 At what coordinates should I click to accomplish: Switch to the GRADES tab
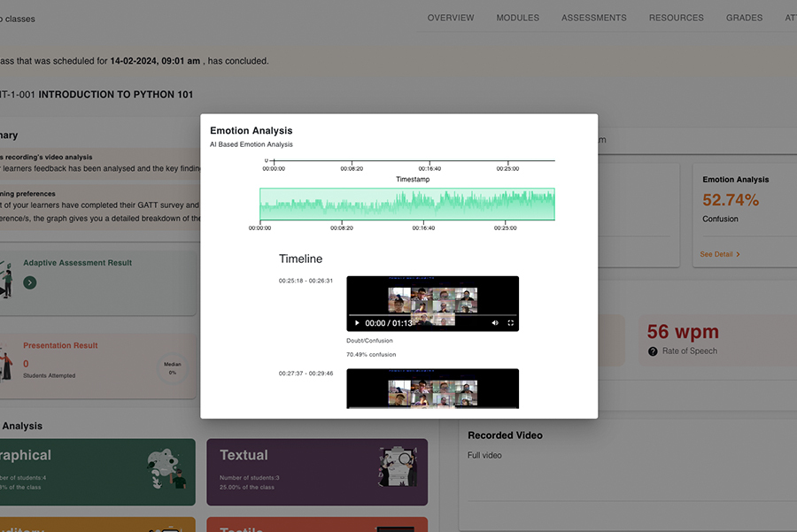click(744, 17)
